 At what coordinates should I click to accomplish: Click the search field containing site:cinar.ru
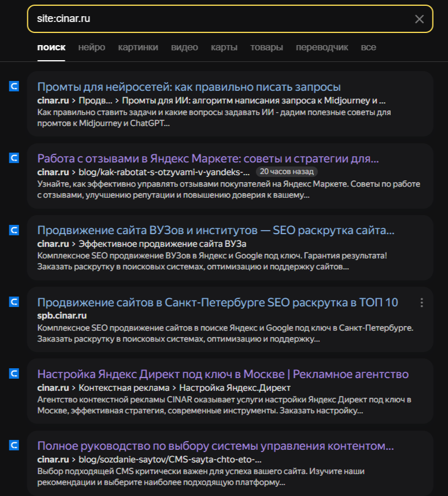(230, 18)
